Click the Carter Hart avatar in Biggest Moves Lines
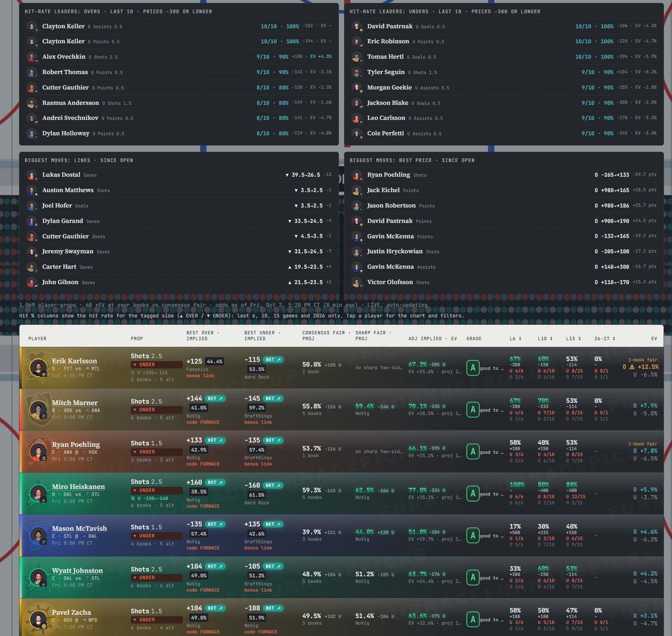This screenshot has height=636, width=672. pos(32,267)
